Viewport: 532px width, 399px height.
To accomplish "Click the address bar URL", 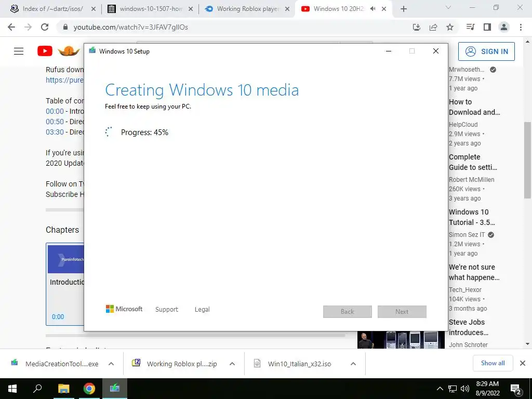I will click(130, 27).
